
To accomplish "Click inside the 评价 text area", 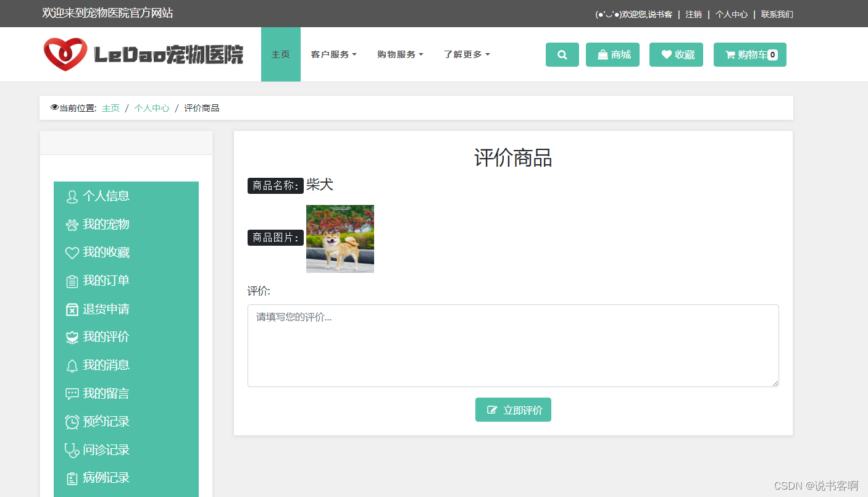I will (x=513, y=346).
